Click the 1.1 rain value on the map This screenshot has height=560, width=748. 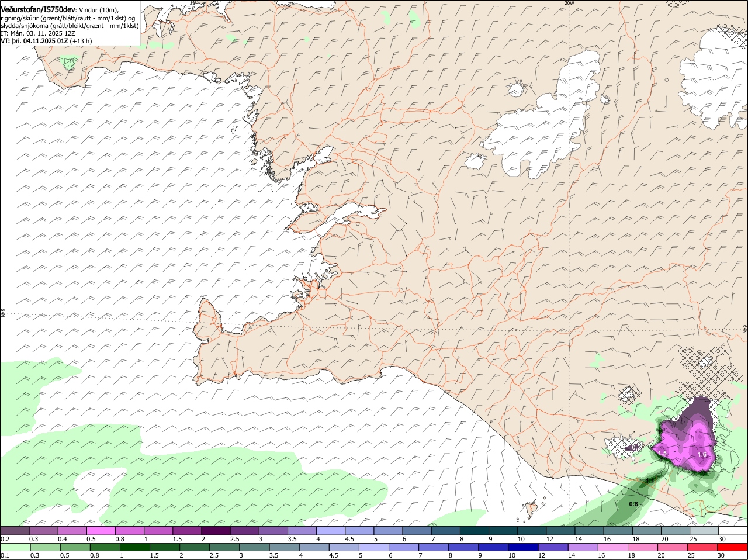point(650,481)
